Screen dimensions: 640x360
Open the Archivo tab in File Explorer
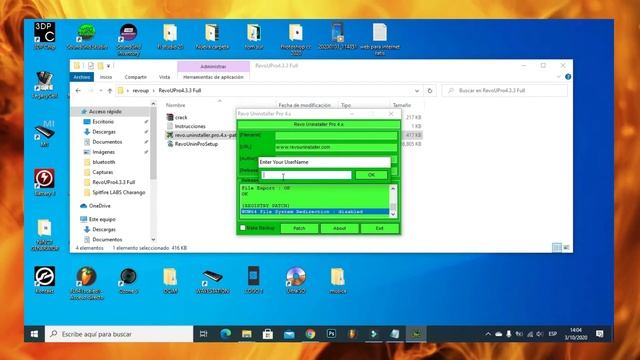pos(82,77)
